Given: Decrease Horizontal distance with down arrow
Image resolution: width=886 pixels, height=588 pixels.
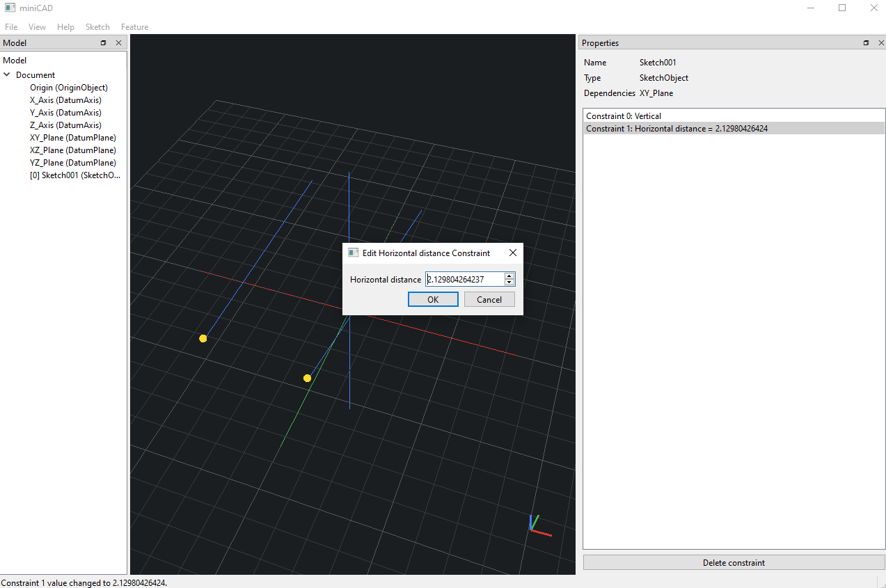Looking at the screenshot, I should (509, 283).
